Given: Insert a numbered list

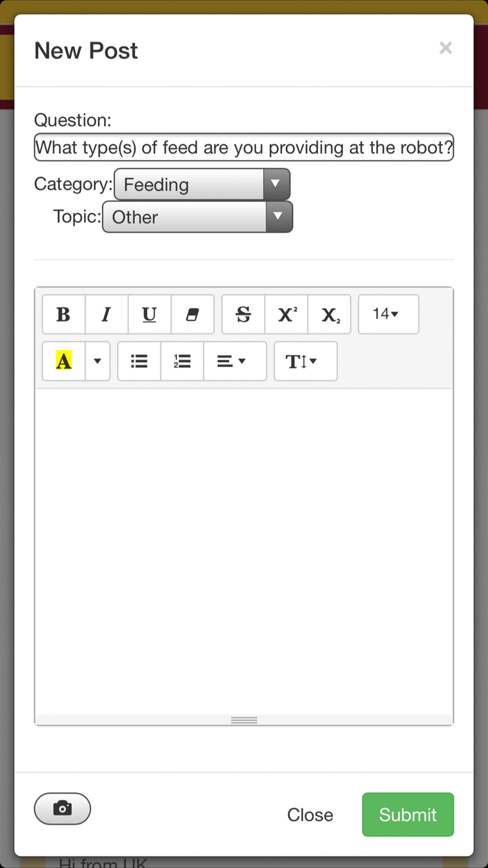Looking at the screenshot, I should pyautogui.click(x=182, y=361).
